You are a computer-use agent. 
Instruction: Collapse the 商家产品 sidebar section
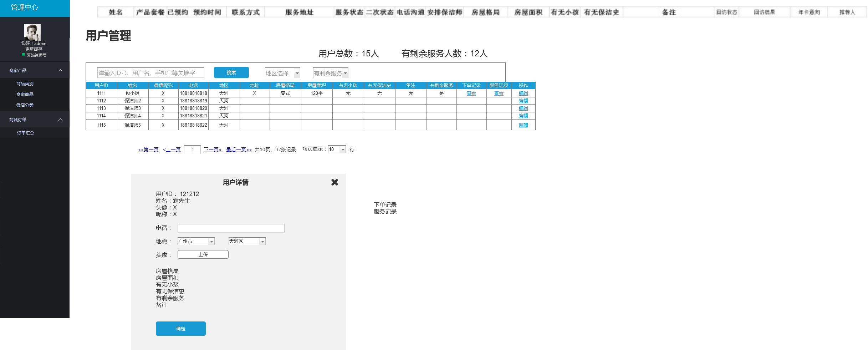point(60,71)
